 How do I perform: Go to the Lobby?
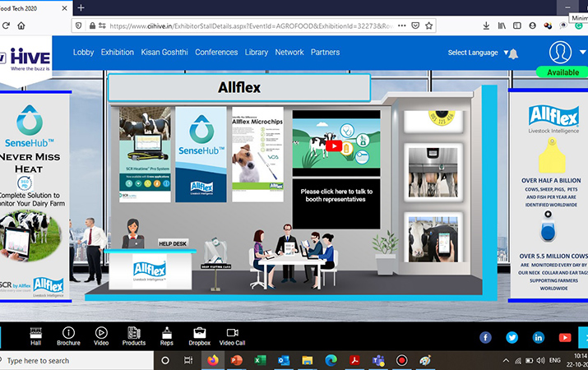pos(83,52)
